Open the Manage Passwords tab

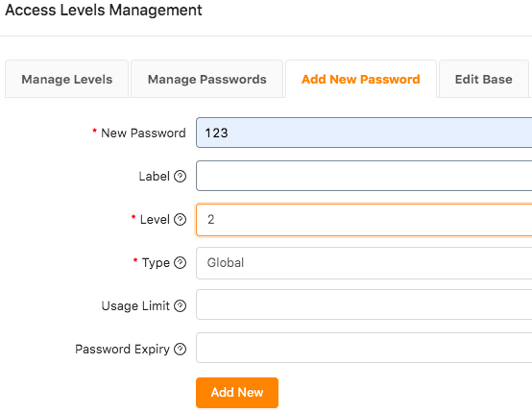point(207,79)
